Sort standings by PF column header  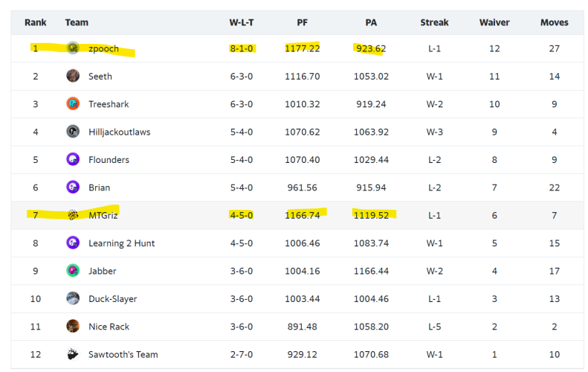click(x=302, y=22)
